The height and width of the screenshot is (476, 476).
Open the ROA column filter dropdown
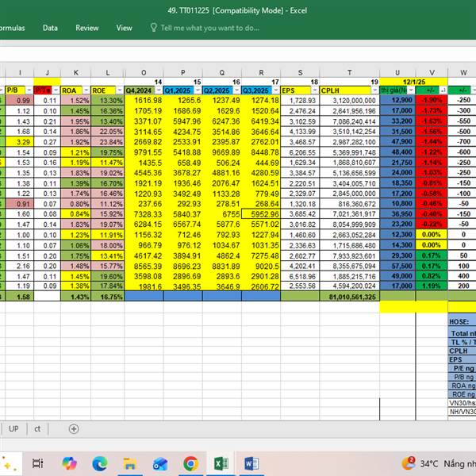(86, 90)
